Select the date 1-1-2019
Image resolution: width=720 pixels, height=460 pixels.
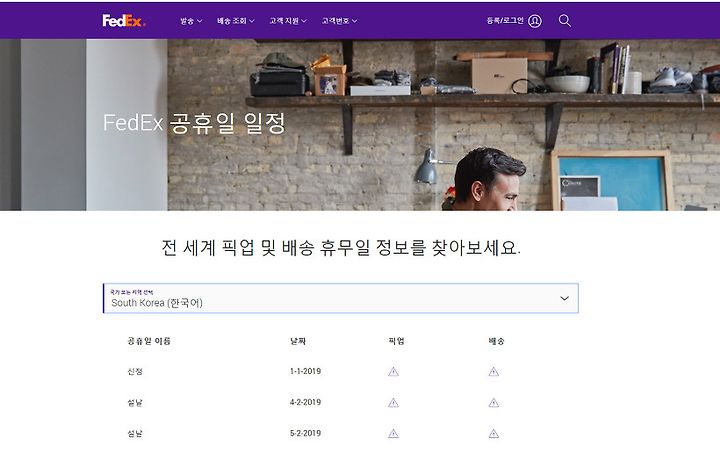(305, 371)
